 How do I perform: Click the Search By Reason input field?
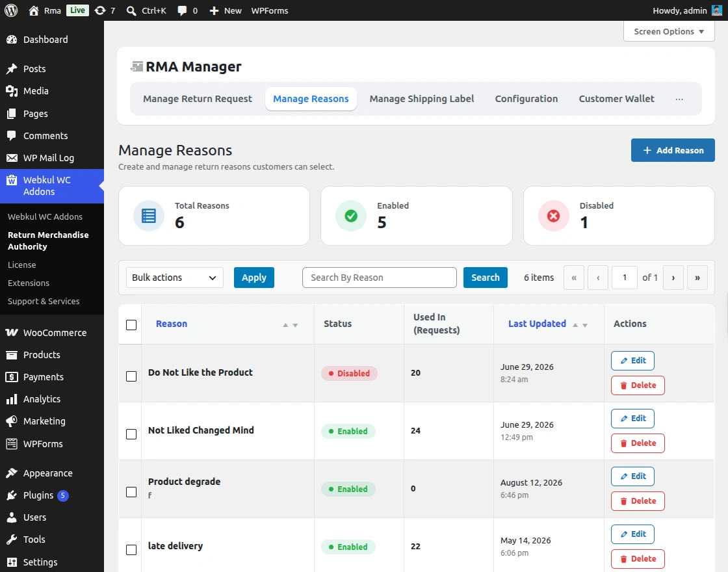[380, 278]
